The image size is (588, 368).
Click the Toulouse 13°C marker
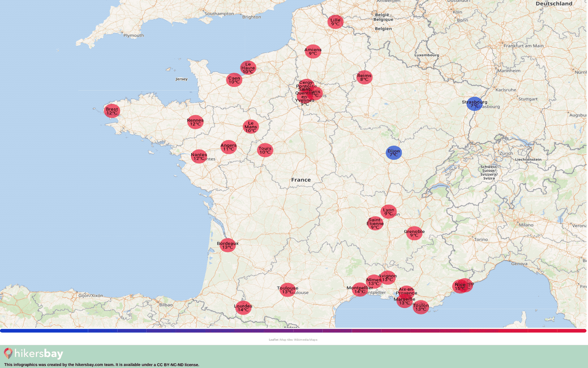click(287, 290)
